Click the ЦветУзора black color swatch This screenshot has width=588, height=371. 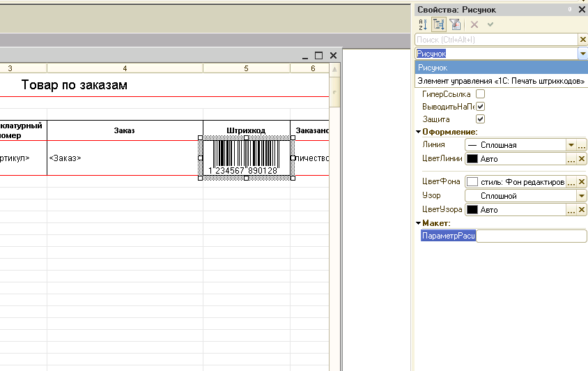click(472, 209)
